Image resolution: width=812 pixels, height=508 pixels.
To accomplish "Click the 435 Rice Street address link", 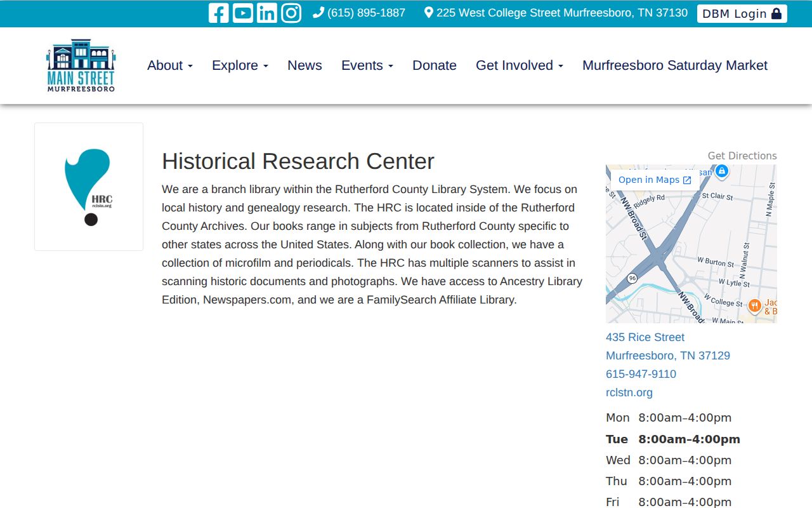I will 645,337.
